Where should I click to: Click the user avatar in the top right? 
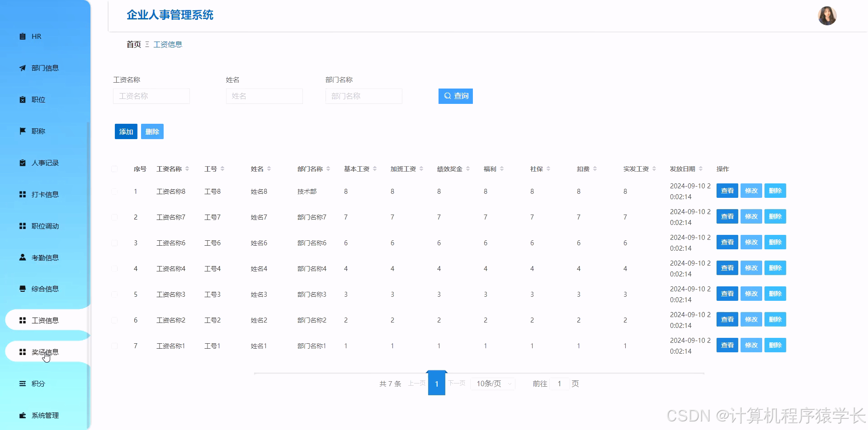827,15
